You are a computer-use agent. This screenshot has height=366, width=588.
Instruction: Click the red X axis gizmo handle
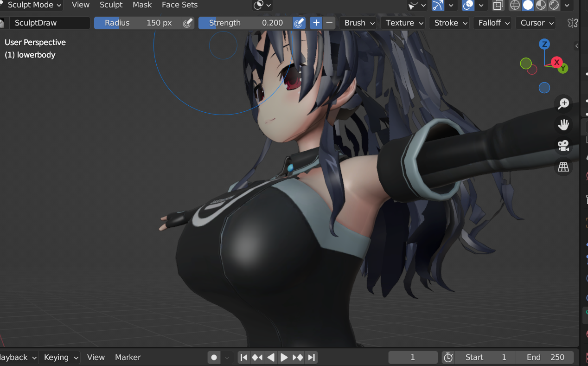pos(556,62)
